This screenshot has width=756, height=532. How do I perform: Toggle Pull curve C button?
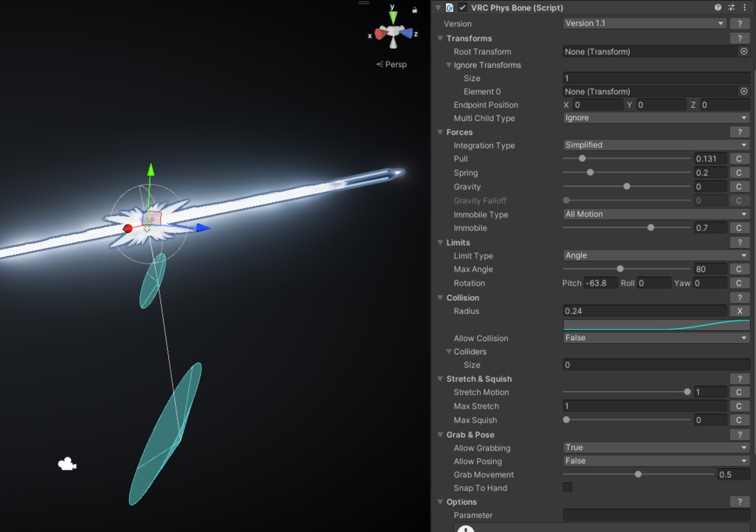[x=738, y=159]
